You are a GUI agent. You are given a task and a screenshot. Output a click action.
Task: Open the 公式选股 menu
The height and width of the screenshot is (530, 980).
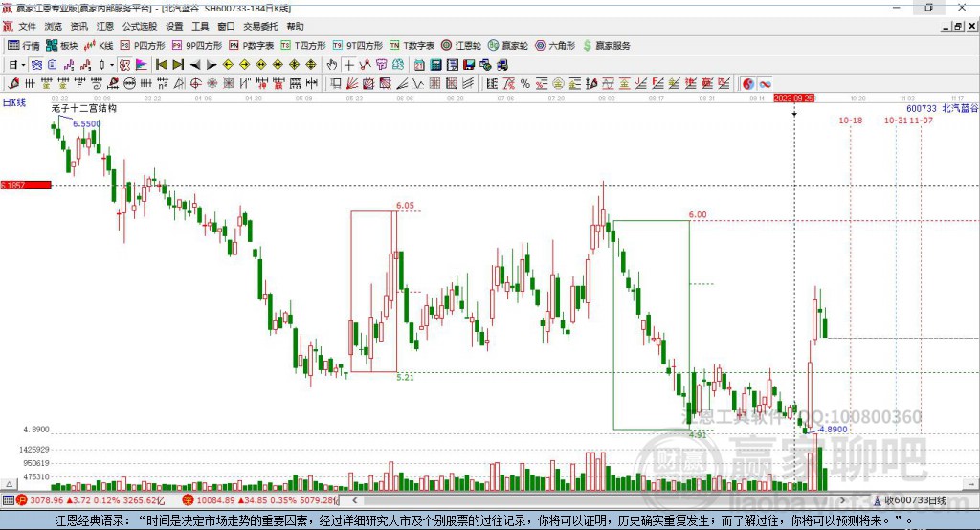point(140,26)
